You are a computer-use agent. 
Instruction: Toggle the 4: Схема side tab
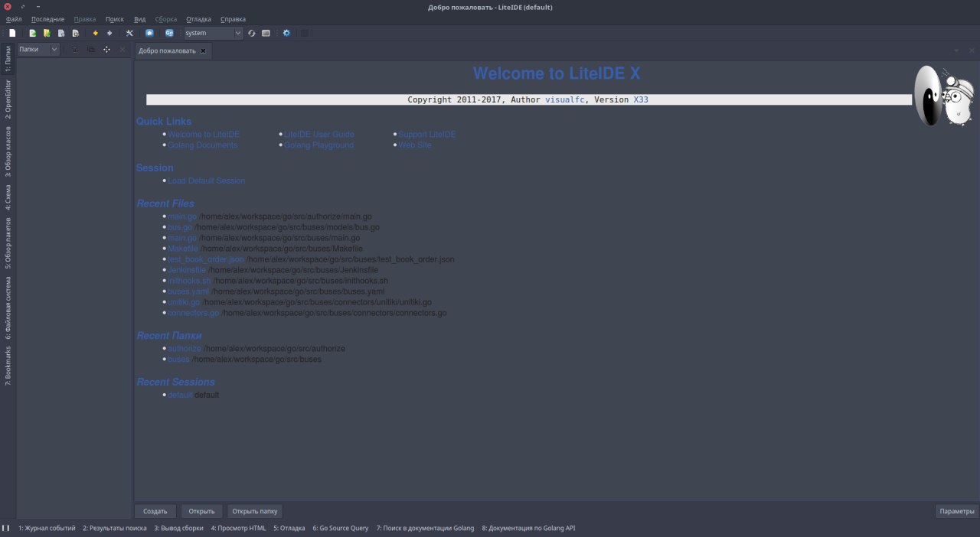(8, 197)
